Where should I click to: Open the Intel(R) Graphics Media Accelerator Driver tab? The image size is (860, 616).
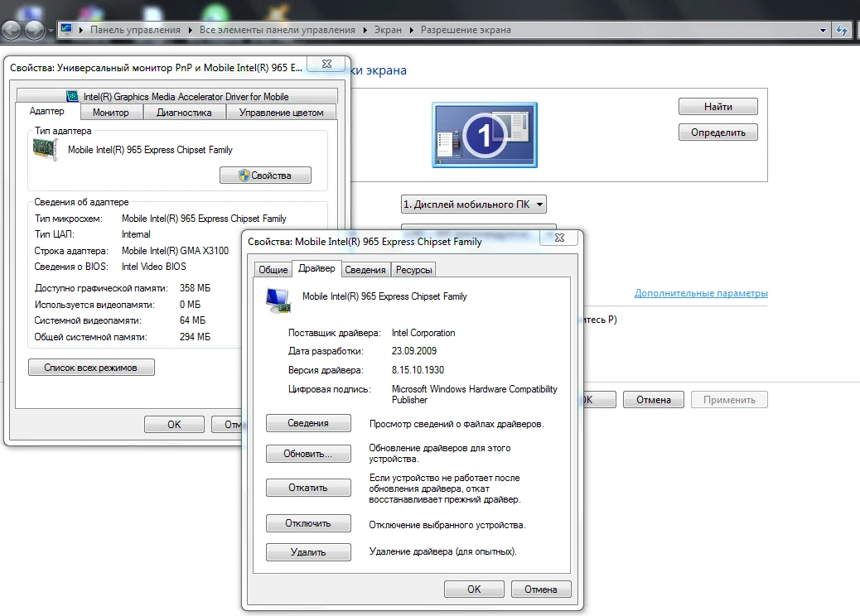177,96
